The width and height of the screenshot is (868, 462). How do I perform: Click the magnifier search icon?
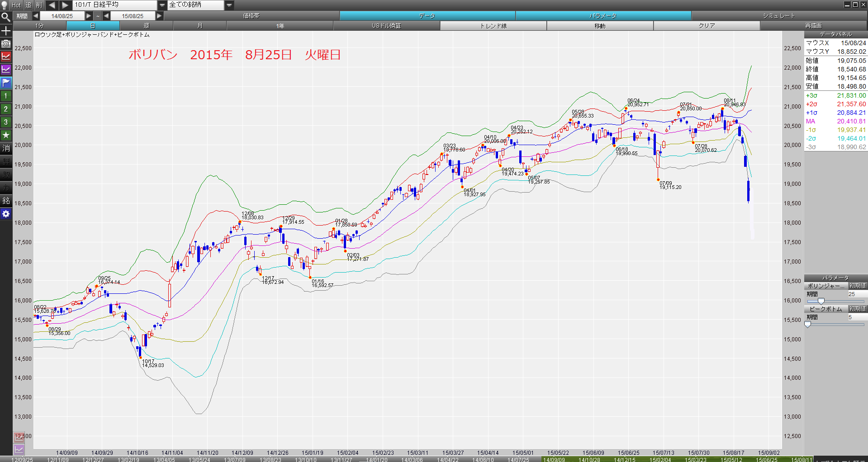(6, 17)
